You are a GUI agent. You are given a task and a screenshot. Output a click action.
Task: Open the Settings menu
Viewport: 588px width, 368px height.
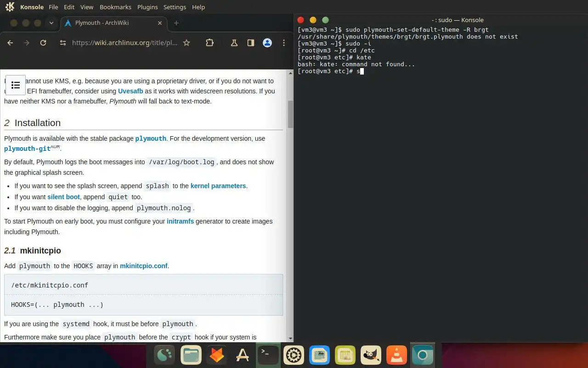(x=175, y=7)
